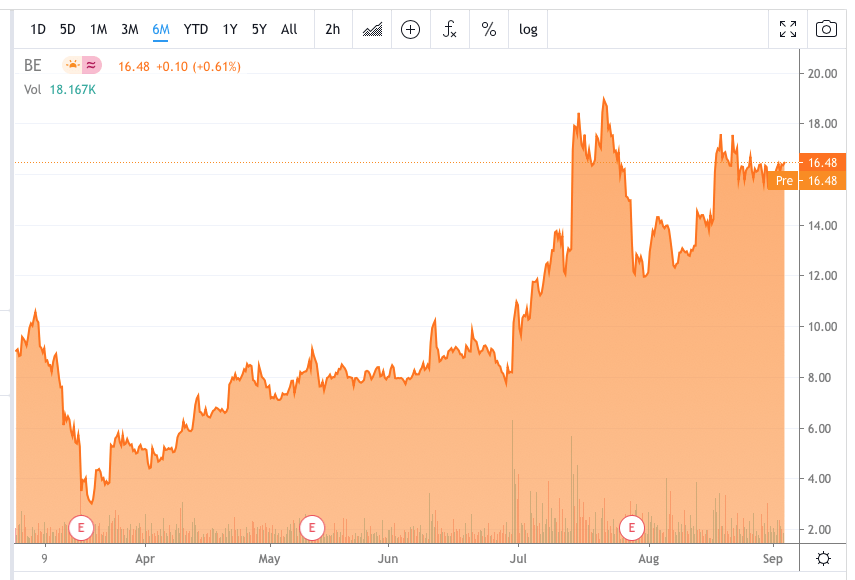This screenshot has width=855, height=580.
Task: Click the earnings E marker near July
Action: click(631, 527)
